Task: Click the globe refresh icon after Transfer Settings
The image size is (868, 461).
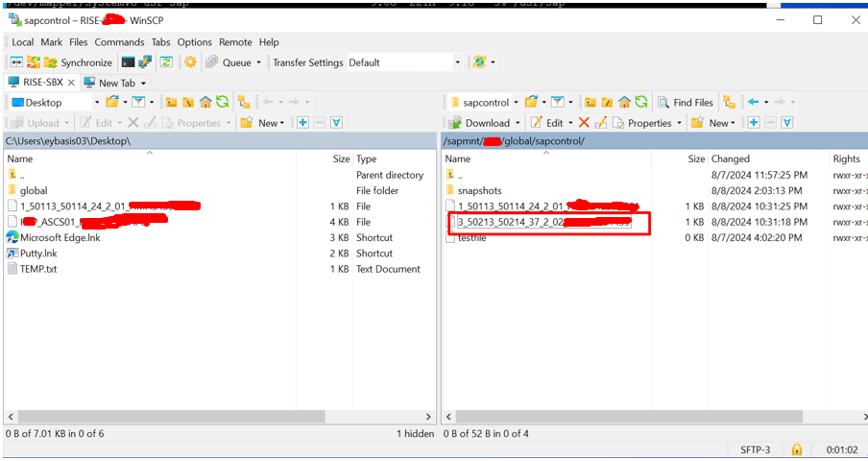Action: pos(479,62)
